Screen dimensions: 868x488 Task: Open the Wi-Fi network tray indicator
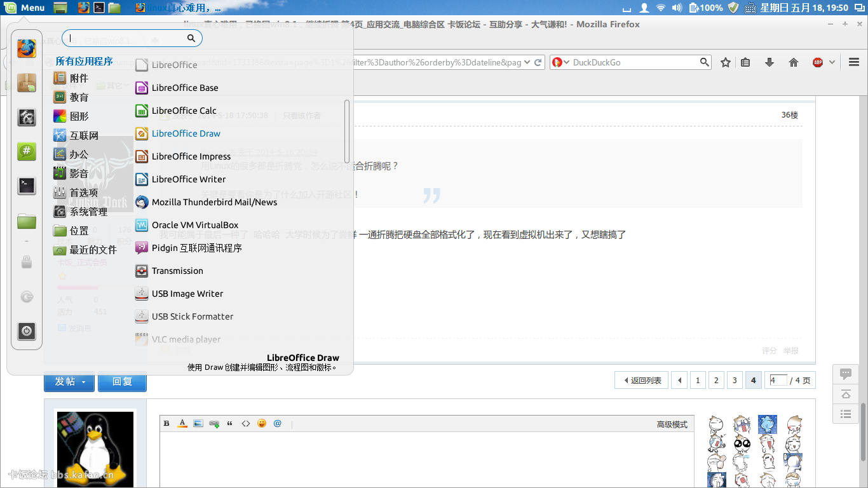(661, 8)
